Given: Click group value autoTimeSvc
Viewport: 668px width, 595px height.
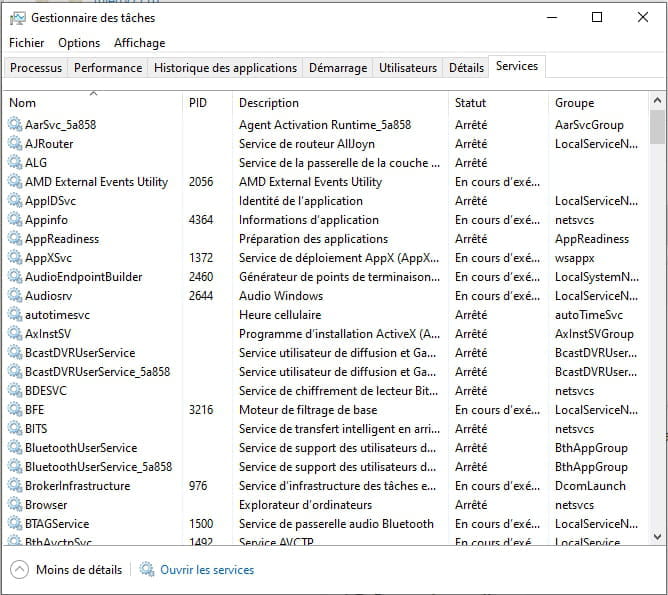Looking at the screenshot, I should pyautogui.click(x=589, y=315).
